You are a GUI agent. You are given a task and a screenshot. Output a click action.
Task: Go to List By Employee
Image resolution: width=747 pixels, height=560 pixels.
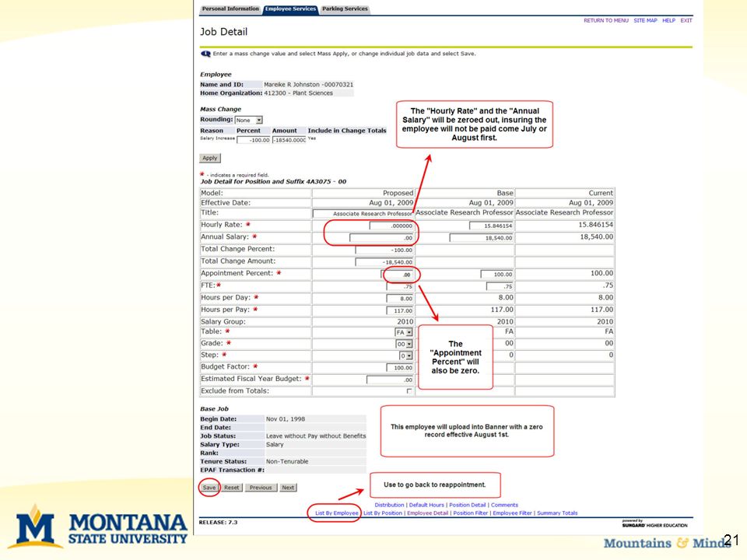pos(337,513)
